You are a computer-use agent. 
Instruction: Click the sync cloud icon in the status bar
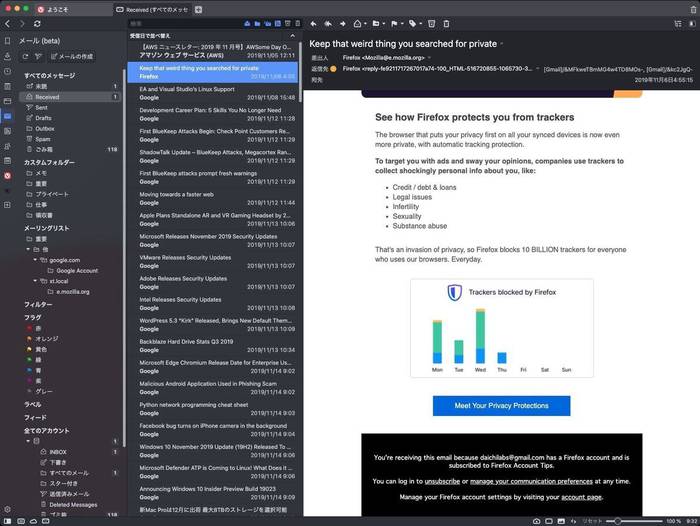33,521
